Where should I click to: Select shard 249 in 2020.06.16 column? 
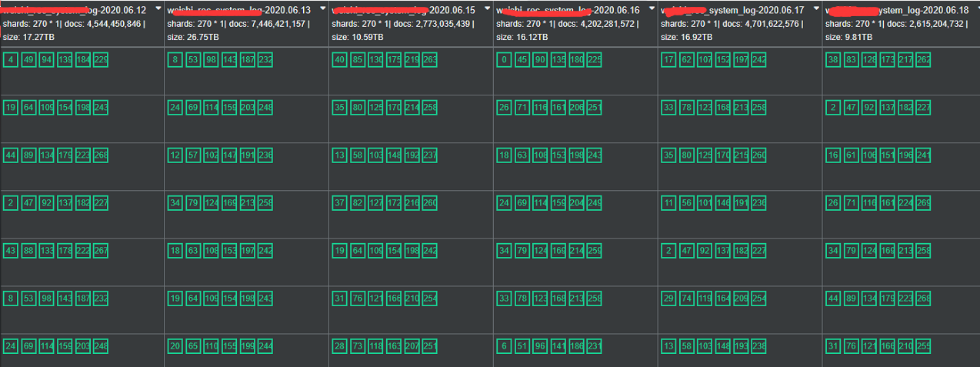click(x=595, y=203)
